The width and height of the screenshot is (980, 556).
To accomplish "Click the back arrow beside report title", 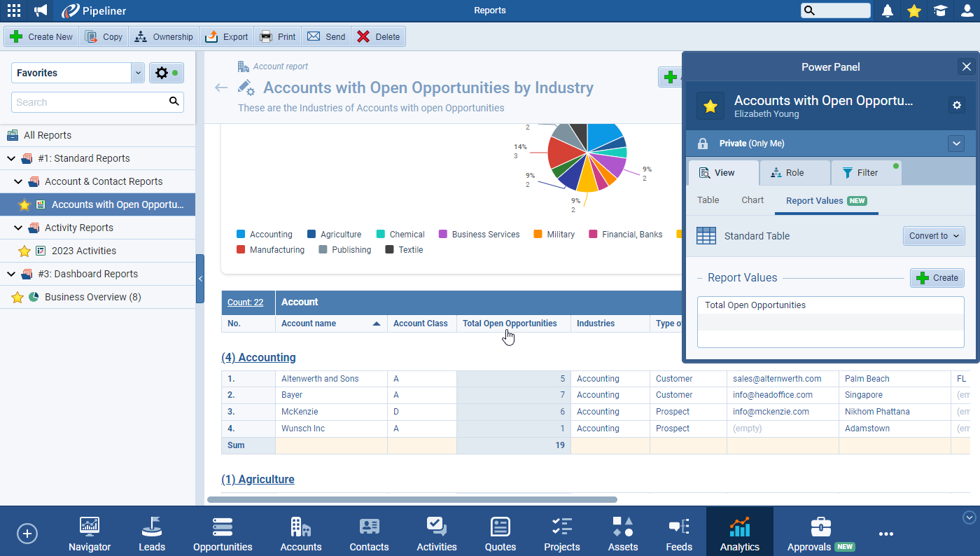I will (221, 88).
